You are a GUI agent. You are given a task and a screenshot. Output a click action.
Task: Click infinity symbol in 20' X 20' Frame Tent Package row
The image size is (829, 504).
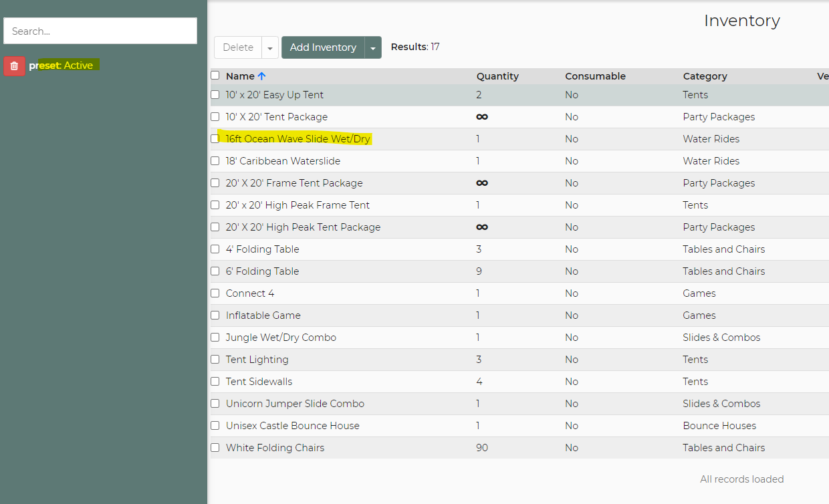[481, 183]
